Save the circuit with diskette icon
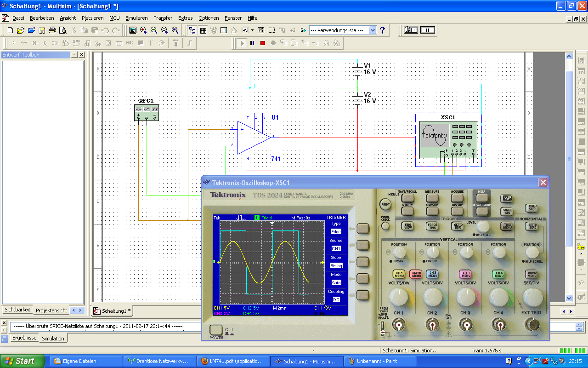Viewport: 588px width, 368px height. click(42, 30)
